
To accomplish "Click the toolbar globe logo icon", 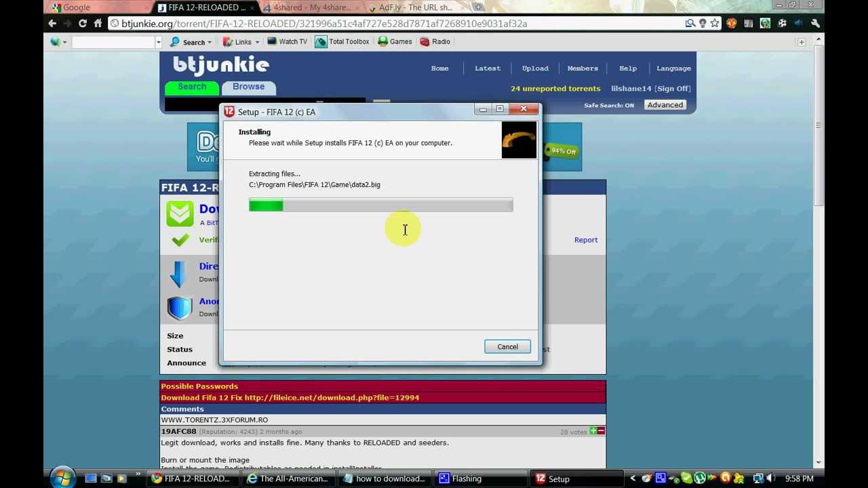I will pyautogui.click(x=55, y=42).
